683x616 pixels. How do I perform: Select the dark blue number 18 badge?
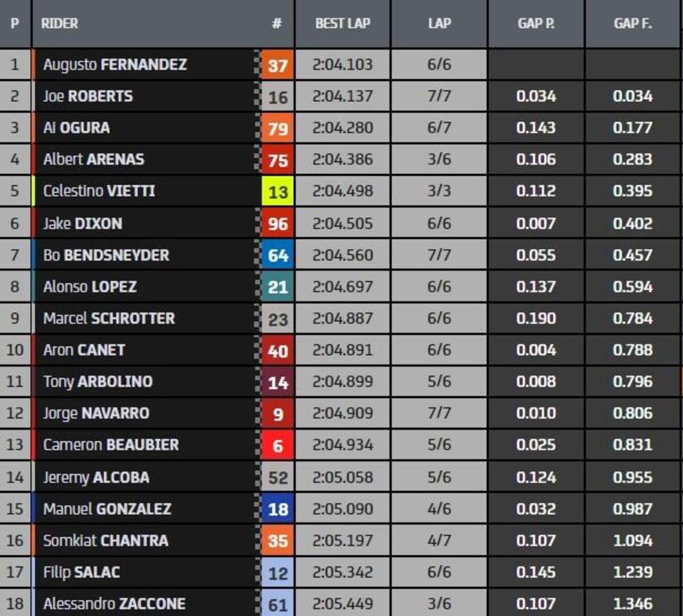[x=277, y=509]
